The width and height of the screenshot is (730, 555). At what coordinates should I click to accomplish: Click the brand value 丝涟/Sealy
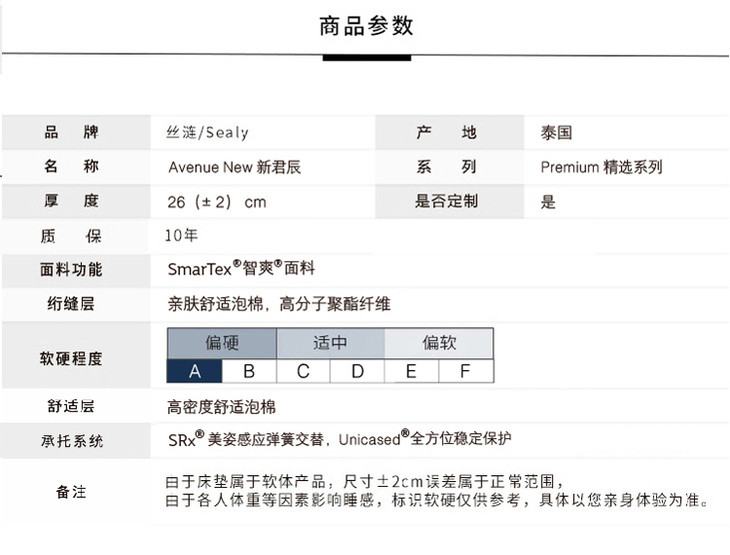coord(207,133)
